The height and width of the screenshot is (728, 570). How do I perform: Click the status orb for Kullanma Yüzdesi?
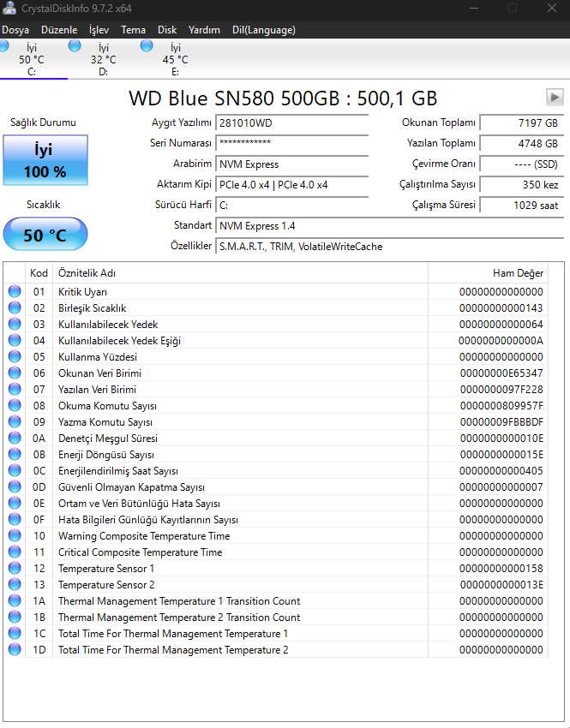pos(15,356)
